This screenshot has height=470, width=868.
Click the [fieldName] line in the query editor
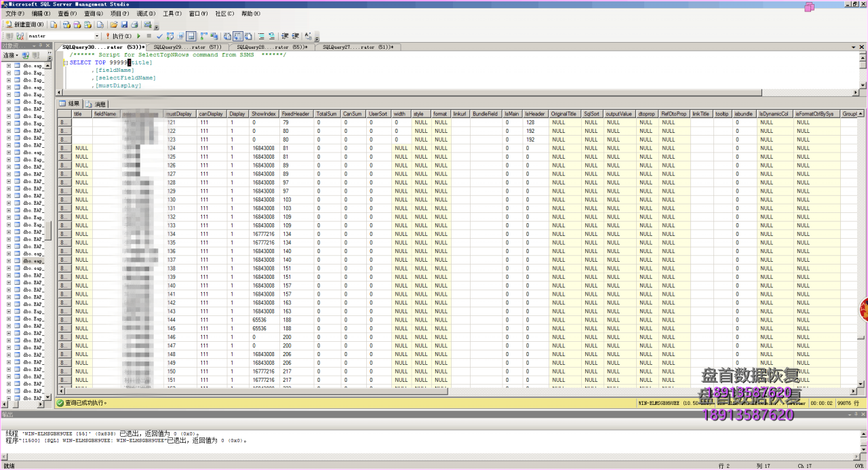[115, 70]
